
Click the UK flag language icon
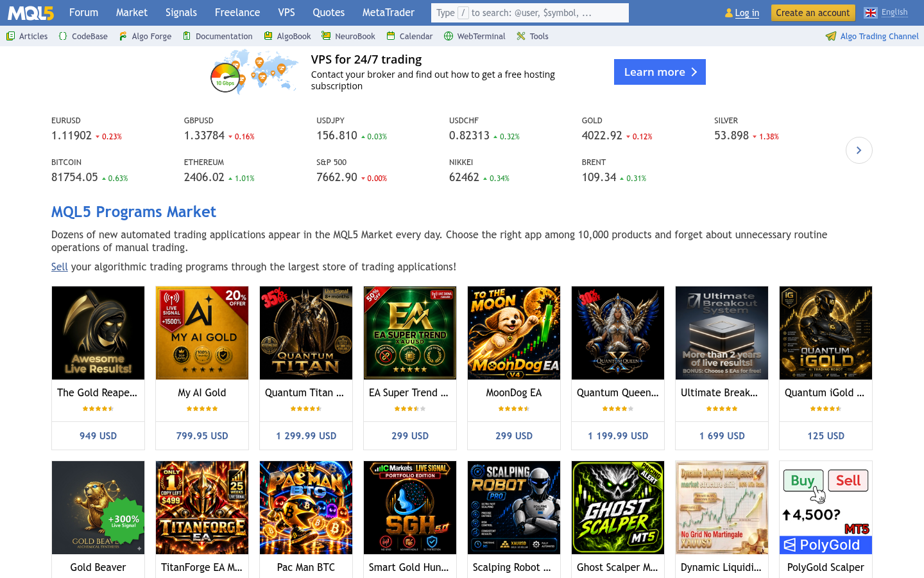[871, 13]
